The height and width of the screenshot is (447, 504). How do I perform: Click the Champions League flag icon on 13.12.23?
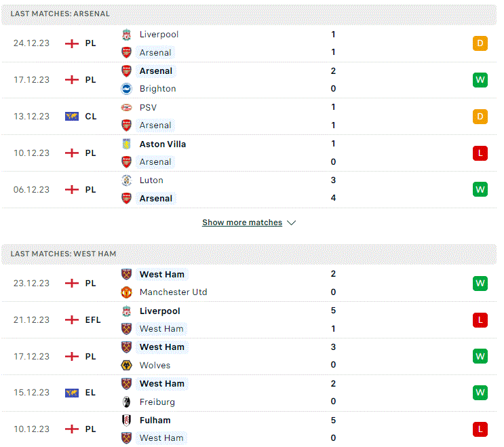point(72,117)
